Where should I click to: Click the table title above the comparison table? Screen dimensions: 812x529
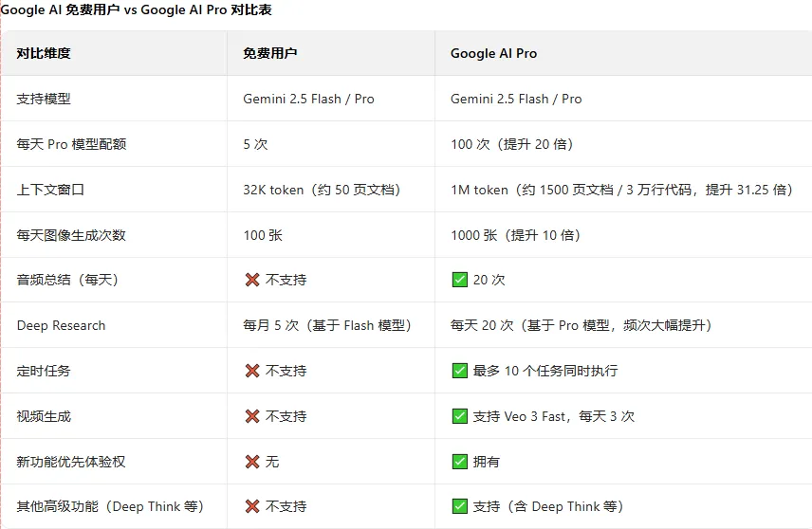tap(139, 9)
